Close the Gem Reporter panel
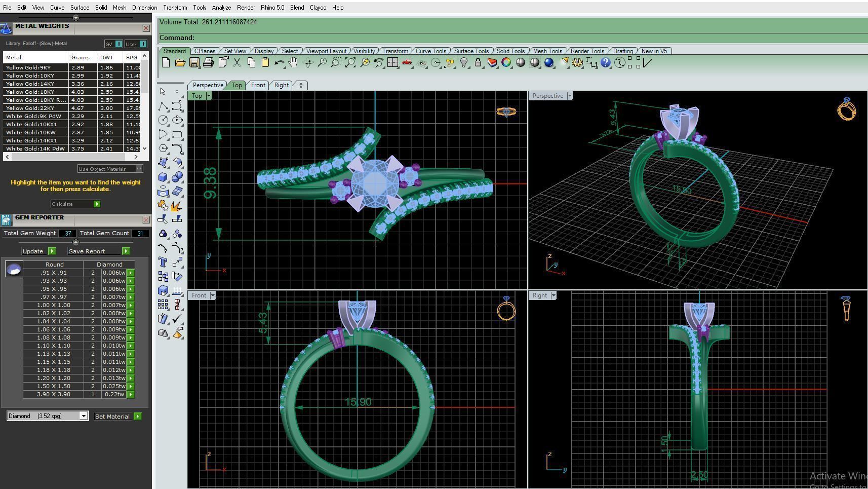 [146, 220]
